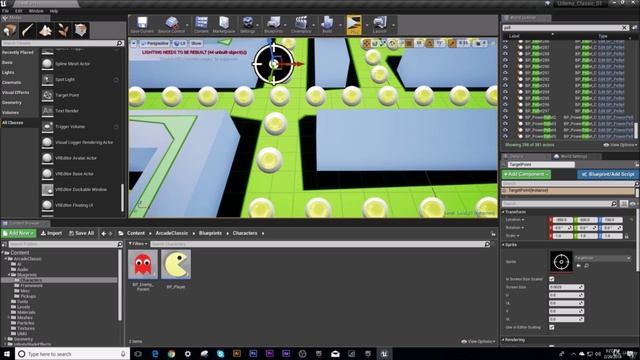Click the Launch toolbar button
Viewport: 640px width, 360px height.
380,25
